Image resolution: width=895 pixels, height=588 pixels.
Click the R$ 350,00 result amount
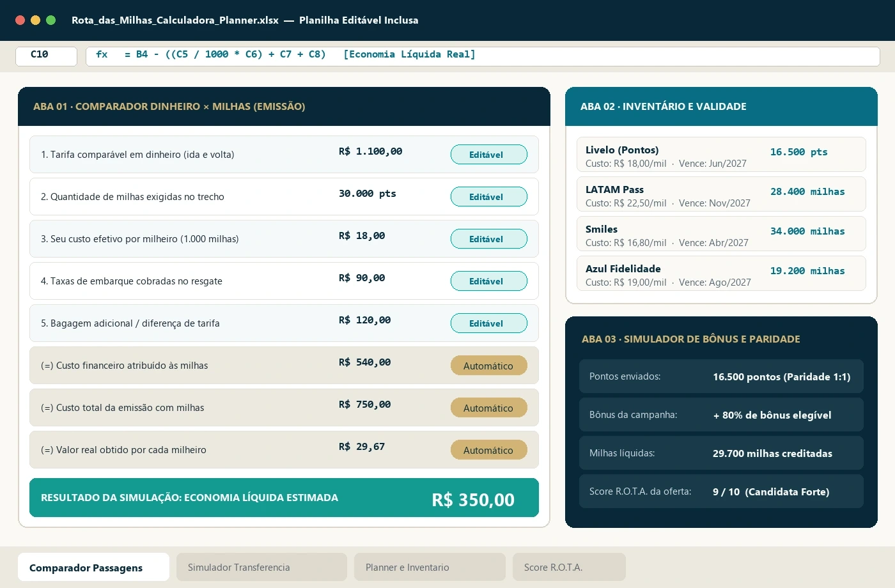[473, 499]
